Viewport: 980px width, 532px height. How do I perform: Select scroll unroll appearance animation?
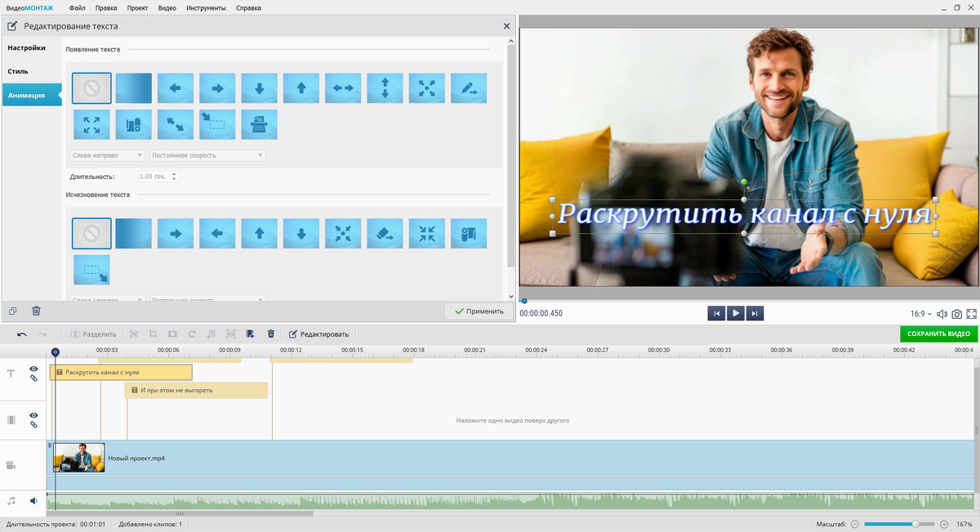coord(134,124)
